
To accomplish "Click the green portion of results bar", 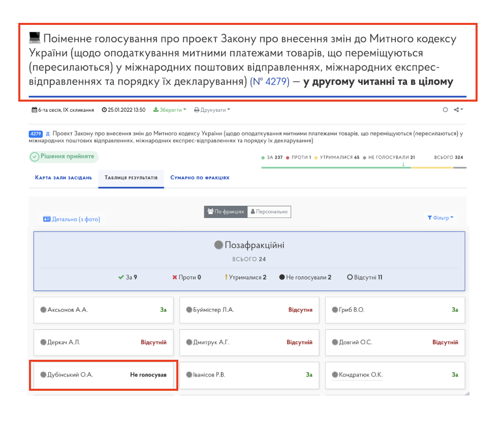I will click(336, 168).
